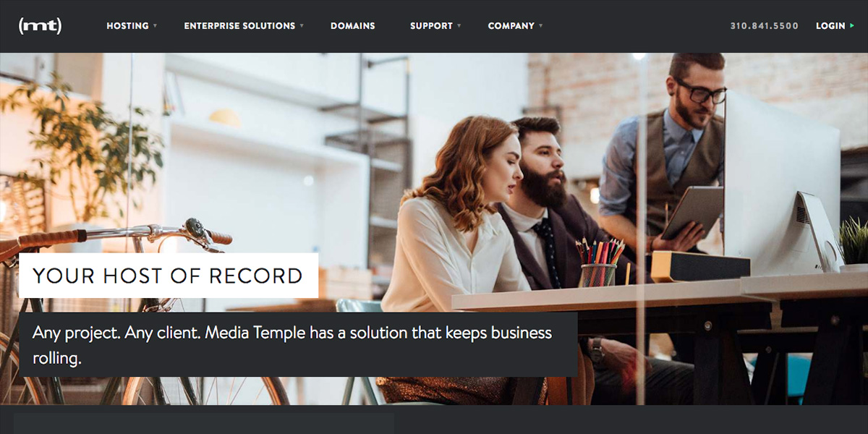Click the 310.841.5500 phone number
The height and width of the screenshot is (434, 868).
pos(765,26)
